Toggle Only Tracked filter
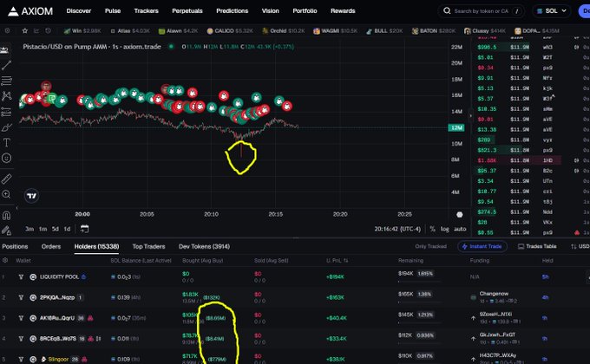590x364 pixels. click(431, 246)
